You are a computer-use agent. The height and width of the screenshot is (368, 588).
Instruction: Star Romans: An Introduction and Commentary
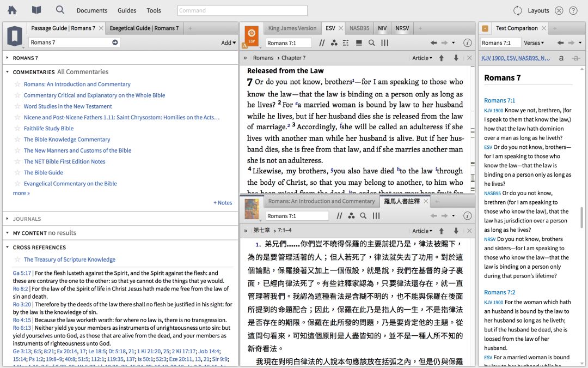pyautogui.click(x=17, y=84)
